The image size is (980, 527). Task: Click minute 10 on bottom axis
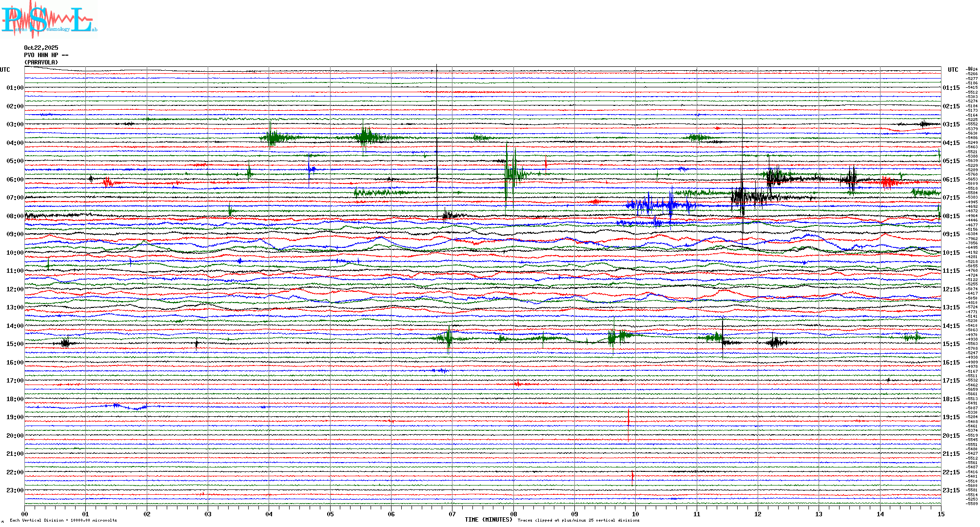point(635,514)
